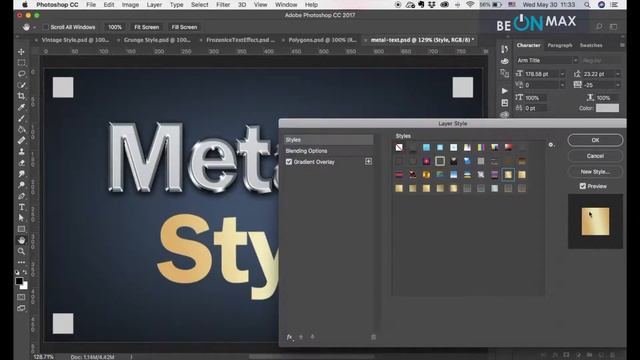The image size is (640, 360).
Task: Open the Styles gear menu
Action: click(x=551, y=145)
